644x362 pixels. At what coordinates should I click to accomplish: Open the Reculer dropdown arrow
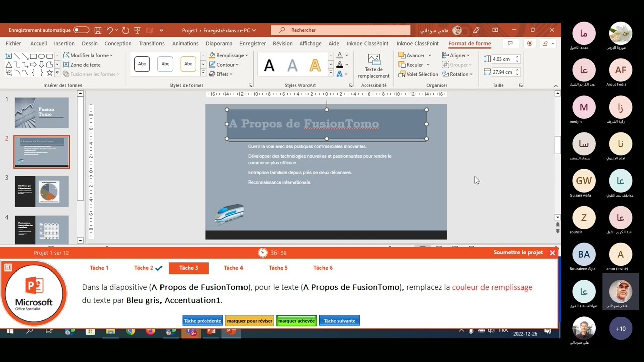[428, 65]
